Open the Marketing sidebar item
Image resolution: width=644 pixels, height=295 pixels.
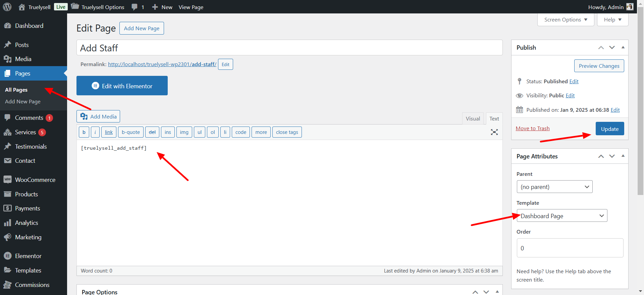click(28, 237)
